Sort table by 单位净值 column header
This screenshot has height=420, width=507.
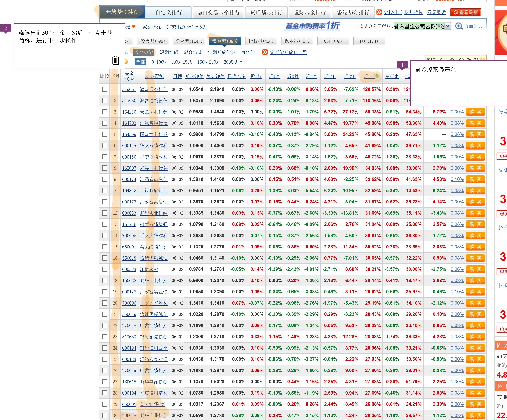click(x=195, y=76)
